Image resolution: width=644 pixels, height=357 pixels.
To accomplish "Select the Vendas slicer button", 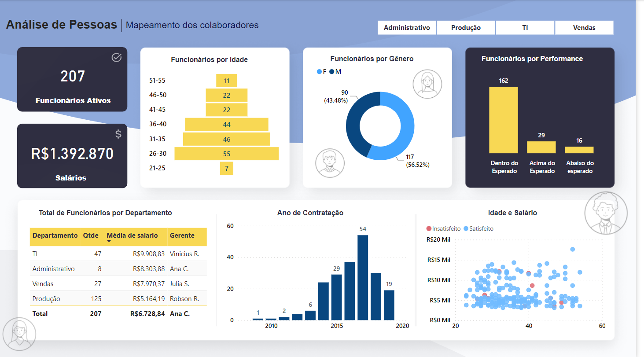I will 584,28.
